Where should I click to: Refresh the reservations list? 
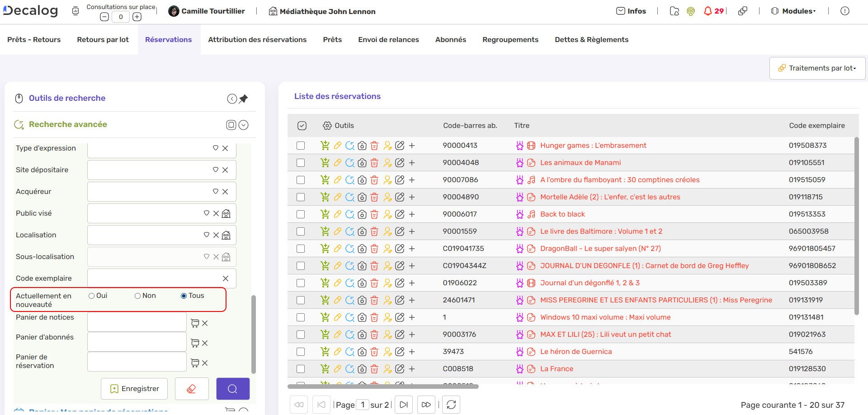(451, 405)
